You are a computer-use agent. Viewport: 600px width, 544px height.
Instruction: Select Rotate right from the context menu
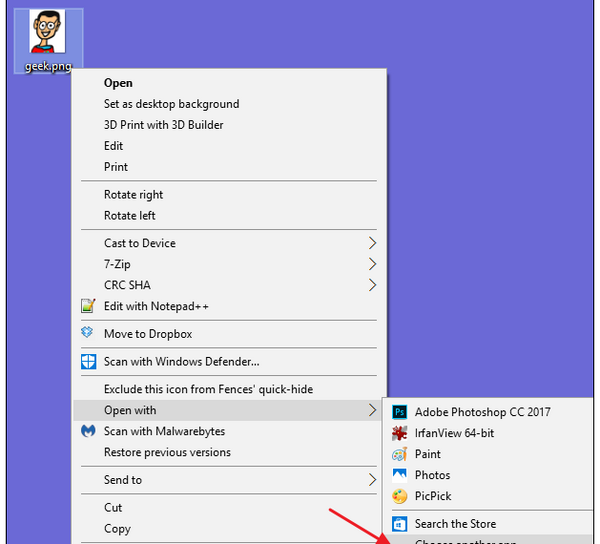click(x=133, y=195)
